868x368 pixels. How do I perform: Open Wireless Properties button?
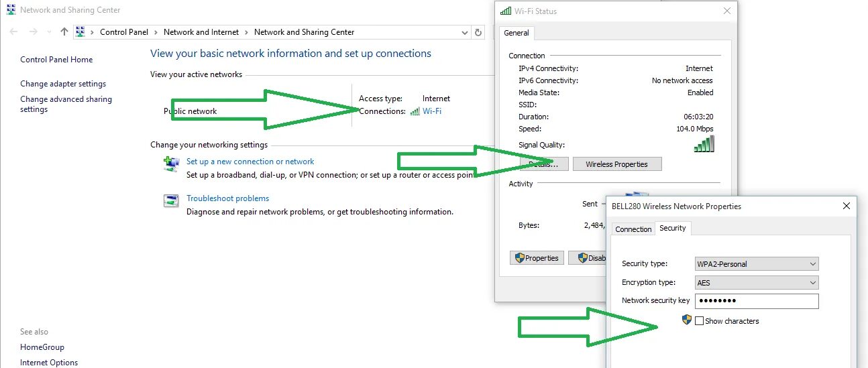pyautogui.click(x=617, y=164)
